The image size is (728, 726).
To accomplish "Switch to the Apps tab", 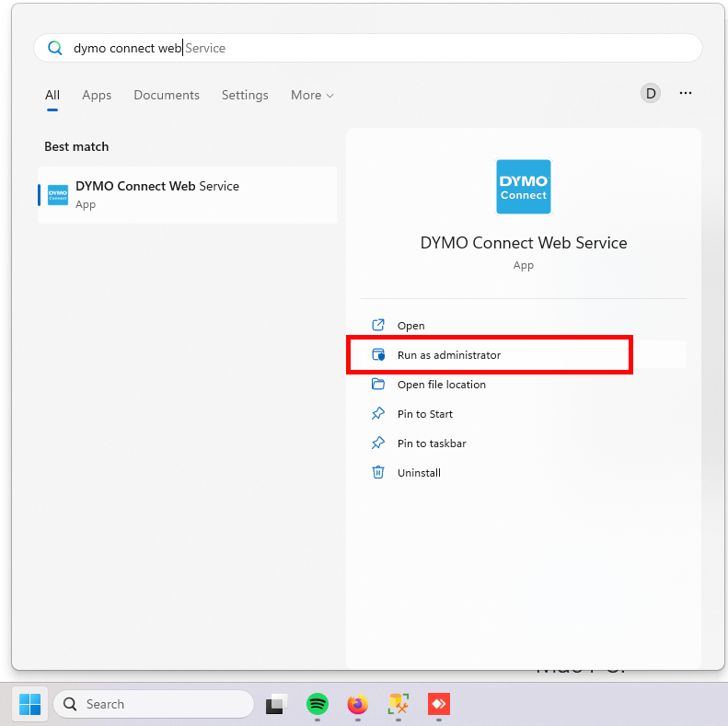I will (97, 95).
